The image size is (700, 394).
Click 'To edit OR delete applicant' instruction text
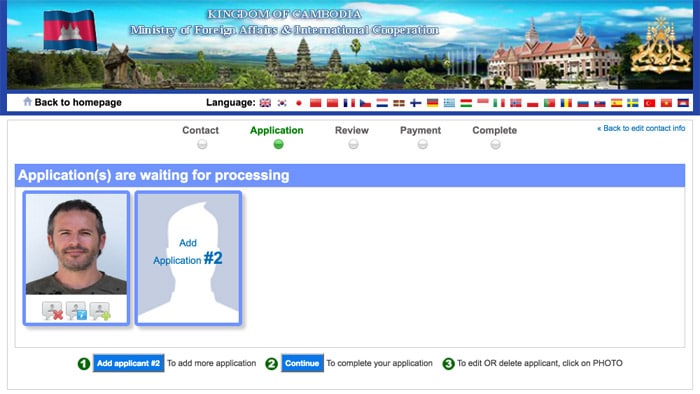[x=540, y=363]
